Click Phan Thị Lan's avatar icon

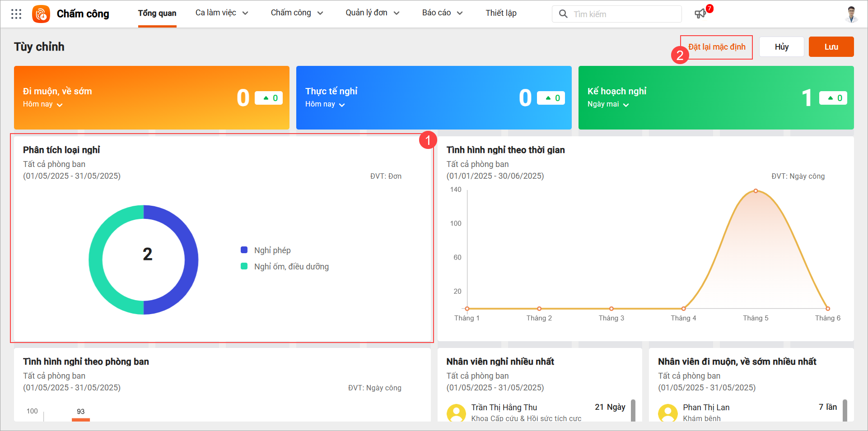click(x=667, y=412)
